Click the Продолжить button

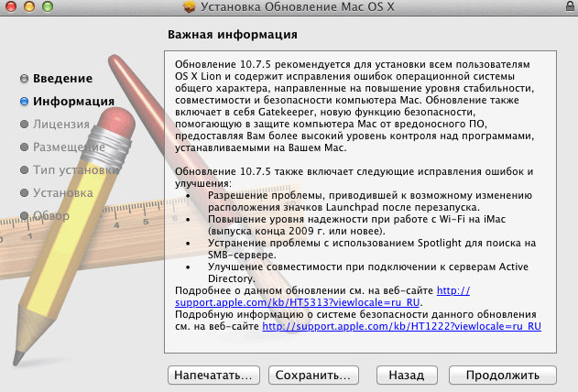tap(503, 375)
